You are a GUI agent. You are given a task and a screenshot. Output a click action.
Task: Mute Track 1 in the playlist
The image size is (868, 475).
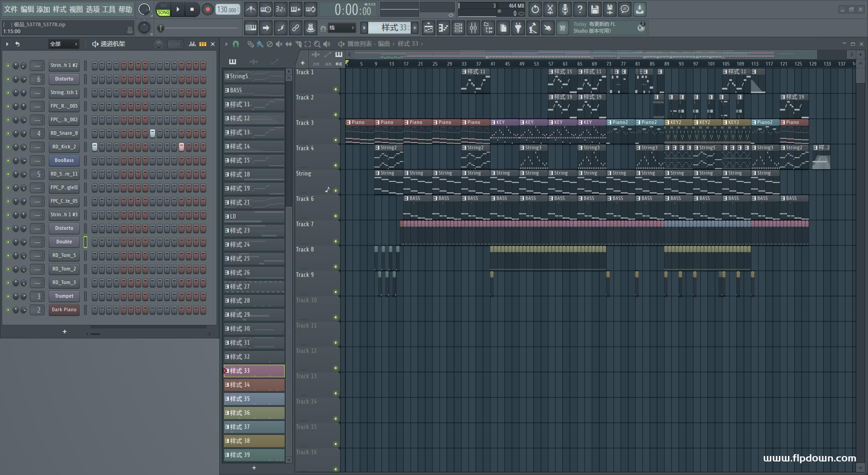point(335,90)
